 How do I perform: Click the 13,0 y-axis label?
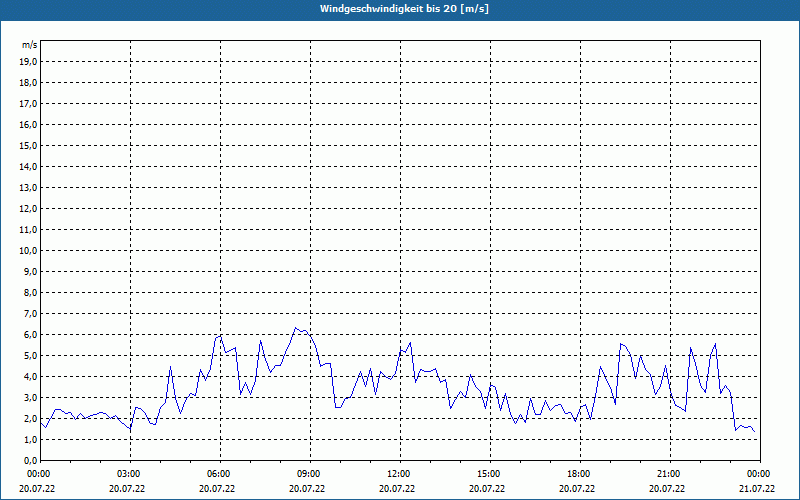[28, 187]
